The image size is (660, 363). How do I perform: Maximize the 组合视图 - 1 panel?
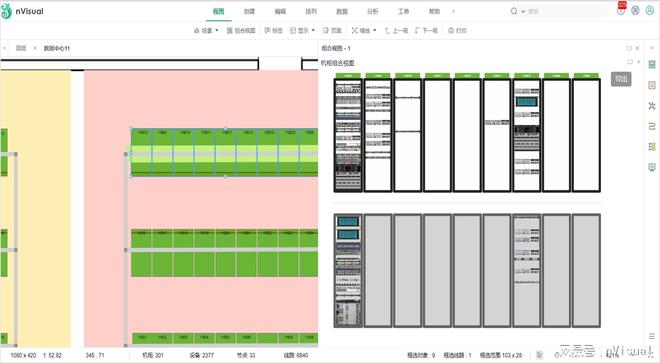(629, 48)
